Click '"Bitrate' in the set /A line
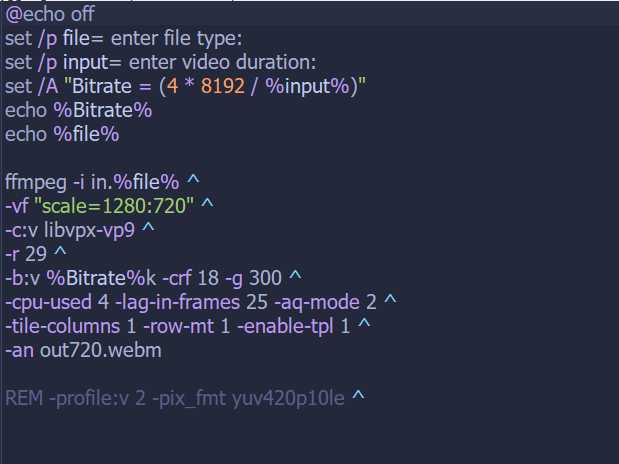The image size is (619, 464). [98, 86]
